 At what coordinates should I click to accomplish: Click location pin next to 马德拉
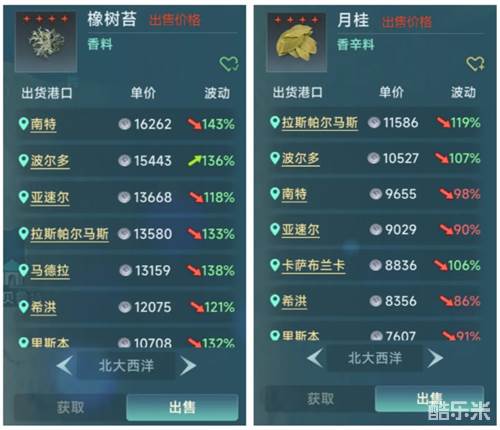tap(23, 270)
